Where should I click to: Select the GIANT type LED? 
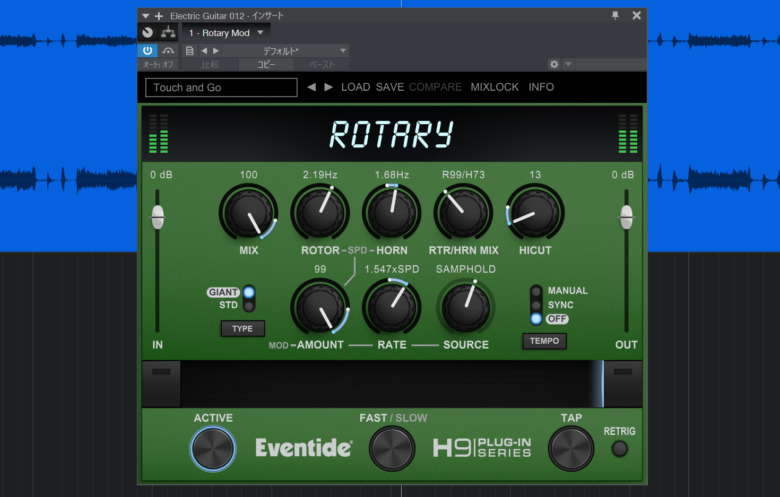249,292
